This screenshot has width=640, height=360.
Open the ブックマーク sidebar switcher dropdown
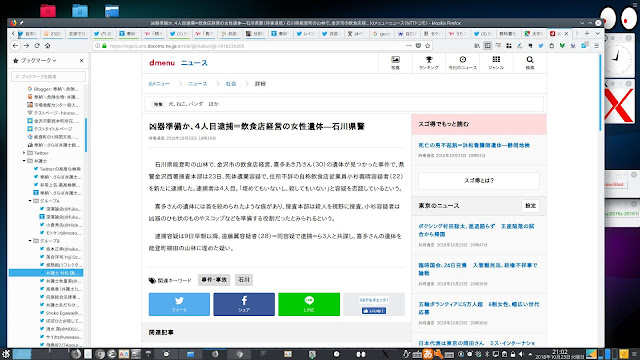(x=35, y=60)
